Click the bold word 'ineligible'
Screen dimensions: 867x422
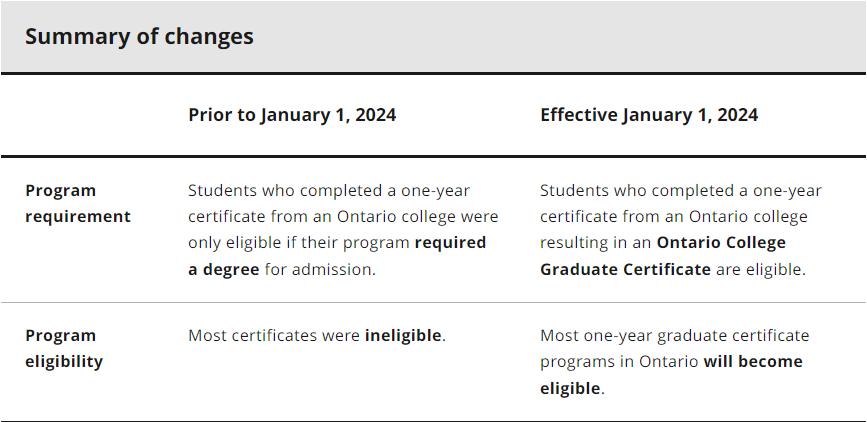(403, 336)
